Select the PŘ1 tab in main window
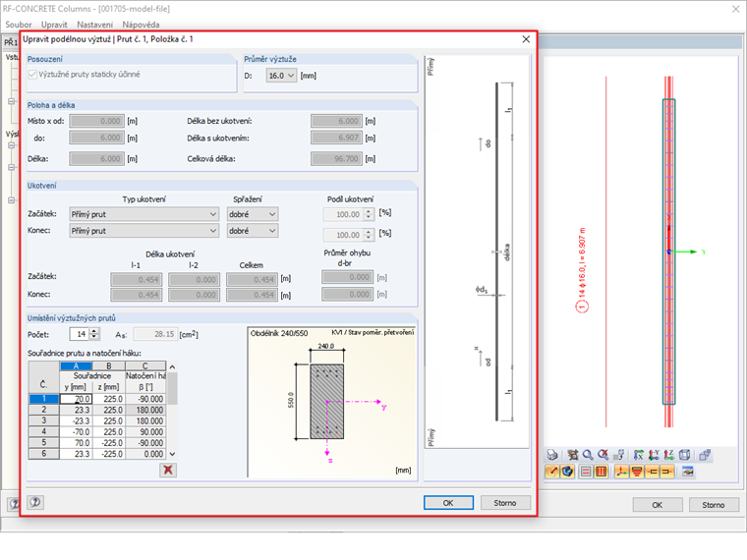 tap(11, 42)
